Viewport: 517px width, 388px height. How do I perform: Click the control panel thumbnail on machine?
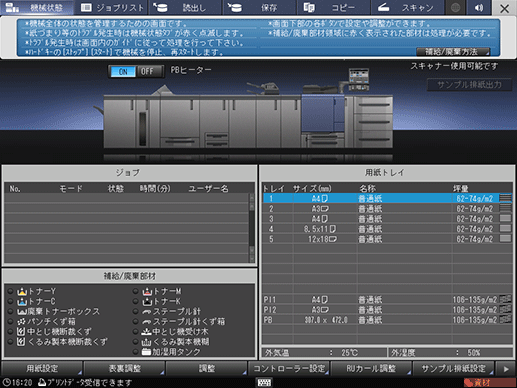tap(359, 79)
